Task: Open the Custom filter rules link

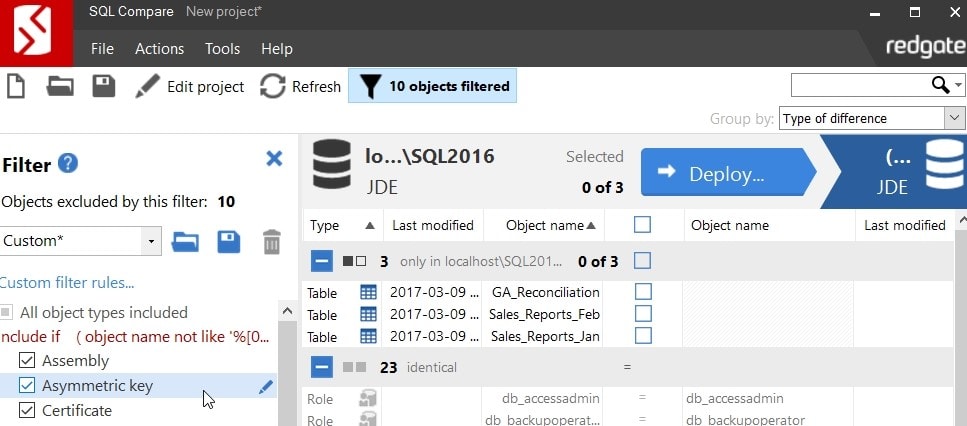Action: coord(67,283)
